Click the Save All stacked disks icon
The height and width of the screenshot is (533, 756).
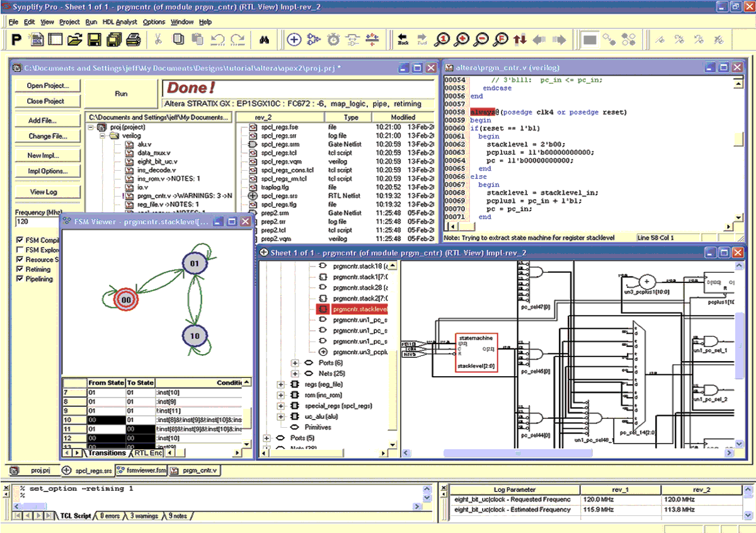tap(114, 40)
